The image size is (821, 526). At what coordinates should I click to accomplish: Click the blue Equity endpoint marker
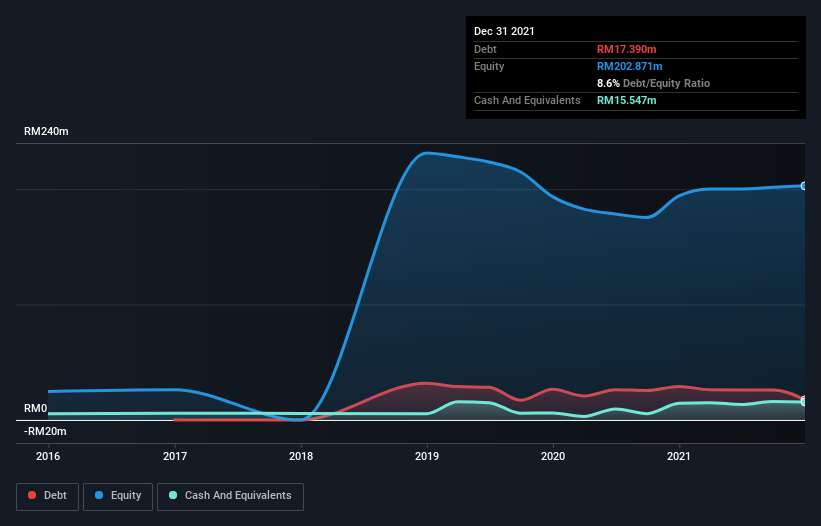(x=804, y=186)
